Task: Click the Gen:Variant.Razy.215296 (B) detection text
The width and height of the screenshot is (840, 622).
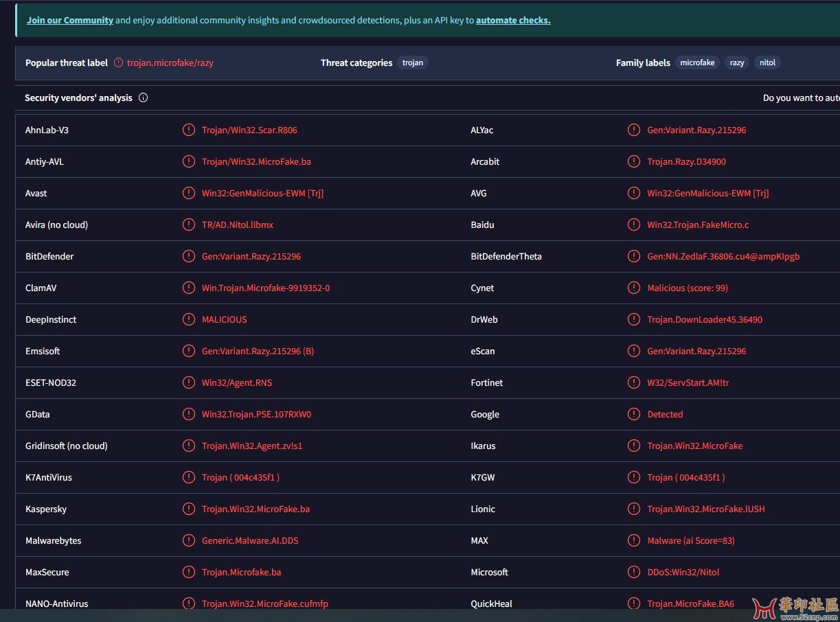Action: click(x=258, y=351)
